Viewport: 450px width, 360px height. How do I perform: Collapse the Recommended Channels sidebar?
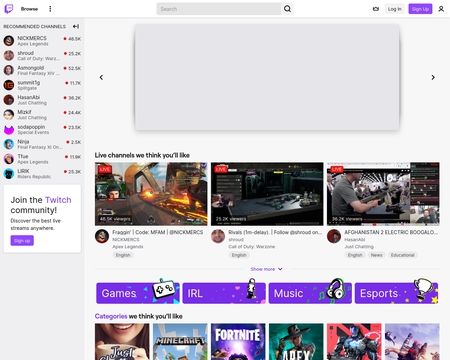point(76,26)
